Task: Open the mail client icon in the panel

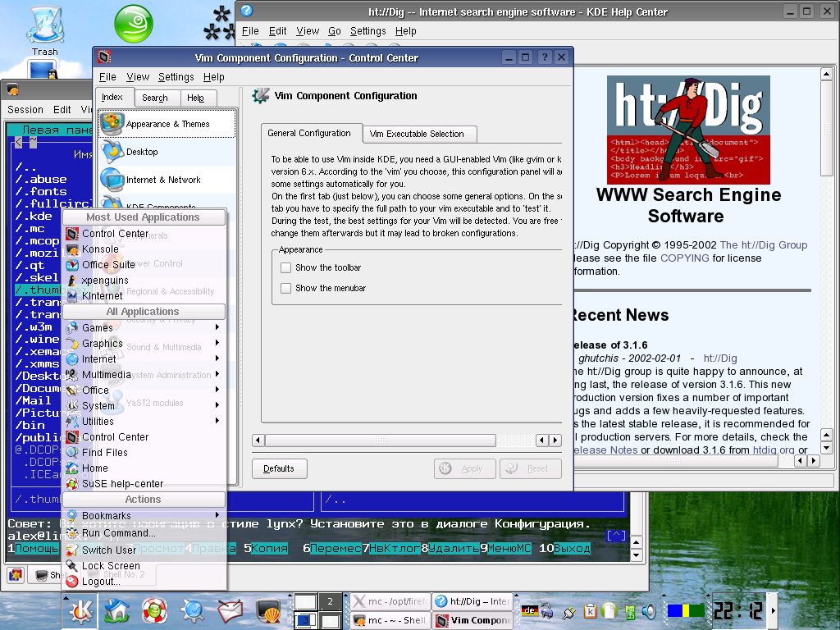Action: click(x=230, y=610)
